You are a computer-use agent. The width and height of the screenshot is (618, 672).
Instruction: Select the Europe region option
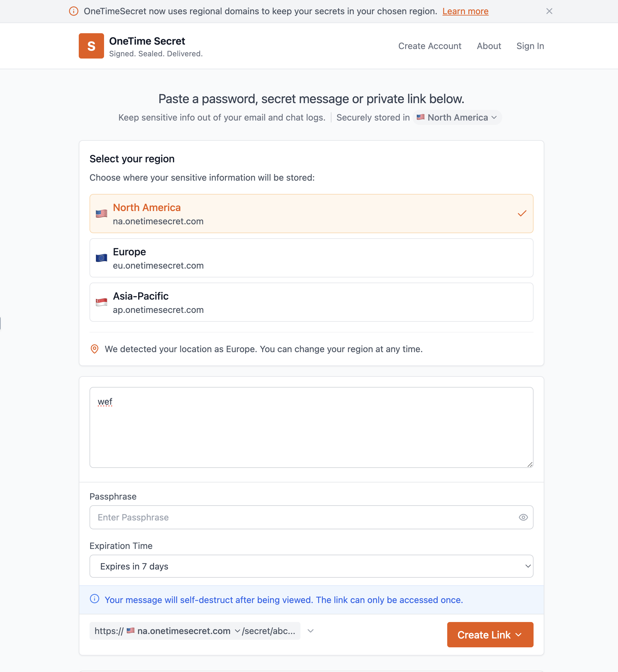coord(311,258)
